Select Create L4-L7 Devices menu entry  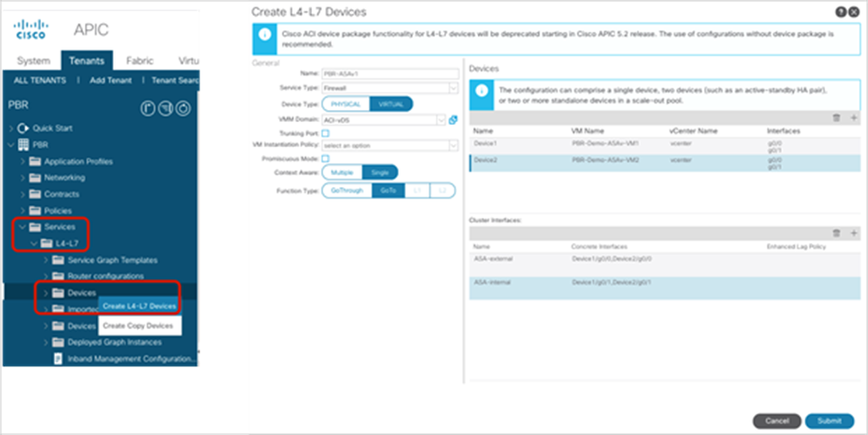(140, 306)
